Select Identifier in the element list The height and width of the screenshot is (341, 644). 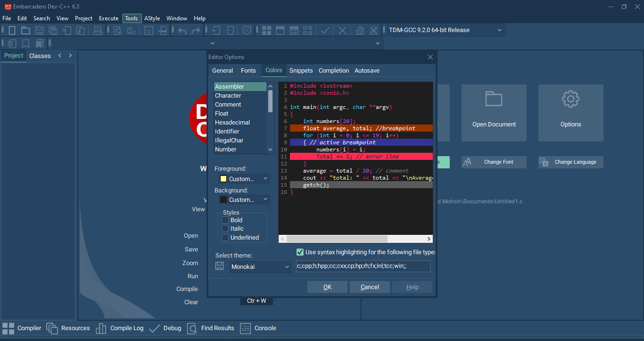(x=240, y=132)
